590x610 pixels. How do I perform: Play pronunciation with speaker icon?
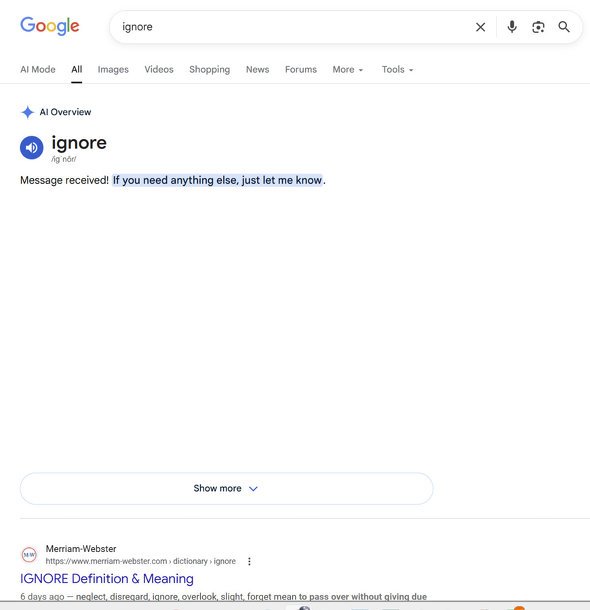click(x=32, y=147)
